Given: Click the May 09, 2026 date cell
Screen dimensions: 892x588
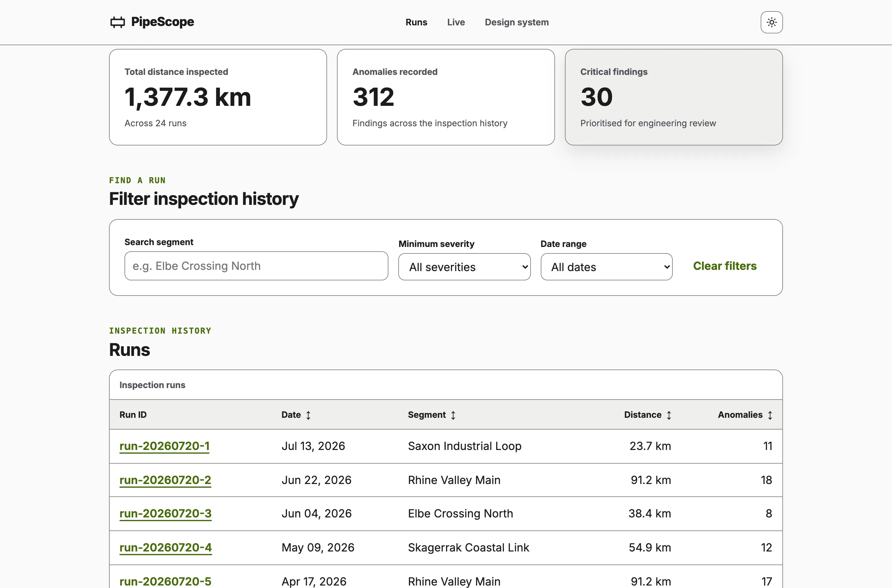Looking at the screenshot, I should 318,547.
